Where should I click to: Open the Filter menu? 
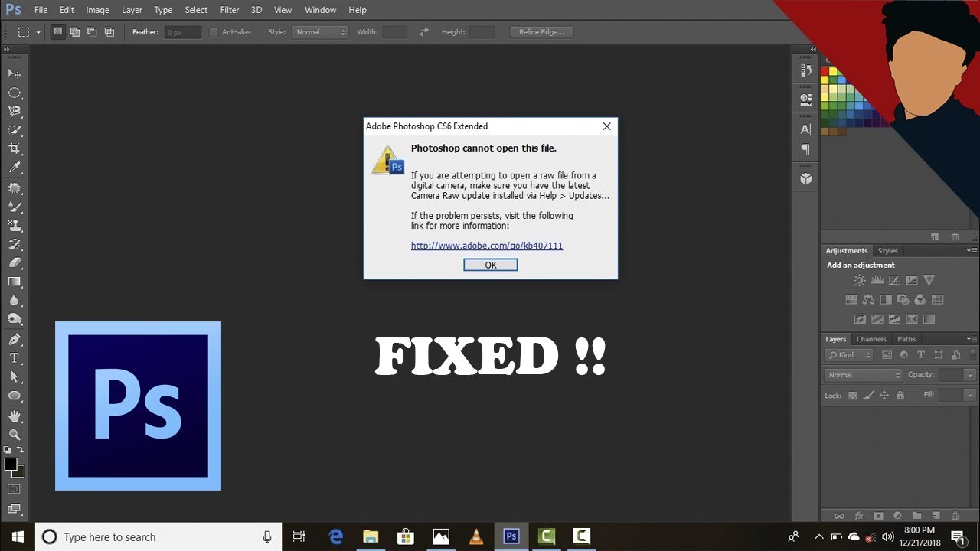pyautogui.click(x=230, y=10)
